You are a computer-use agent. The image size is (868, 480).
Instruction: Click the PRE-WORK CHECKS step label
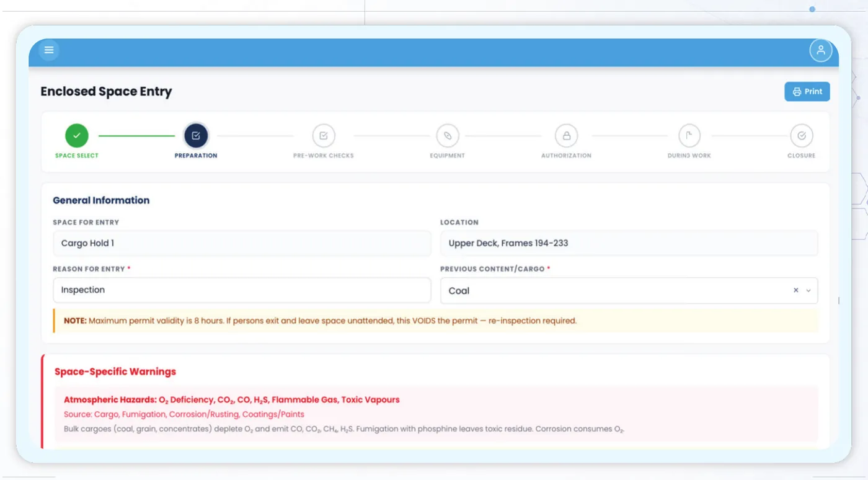tap(324, 156)
